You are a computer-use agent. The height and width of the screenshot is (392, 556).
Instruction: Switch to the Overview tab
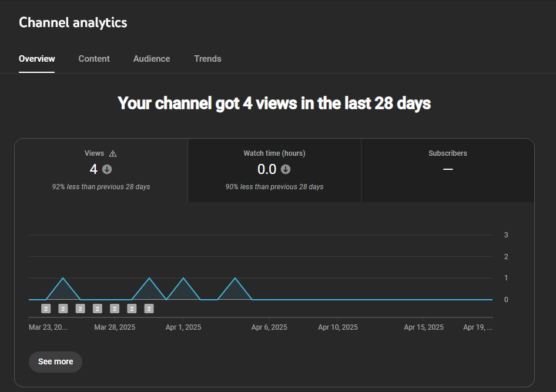tap(36, 59)
